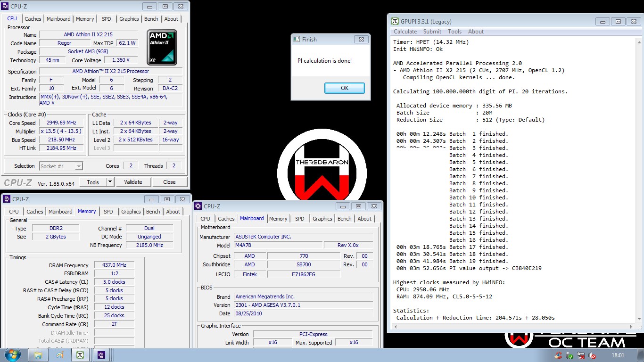
Task: Switch to the Mainboard tab in the top CPU-Z window
Action: pos(59,19)
